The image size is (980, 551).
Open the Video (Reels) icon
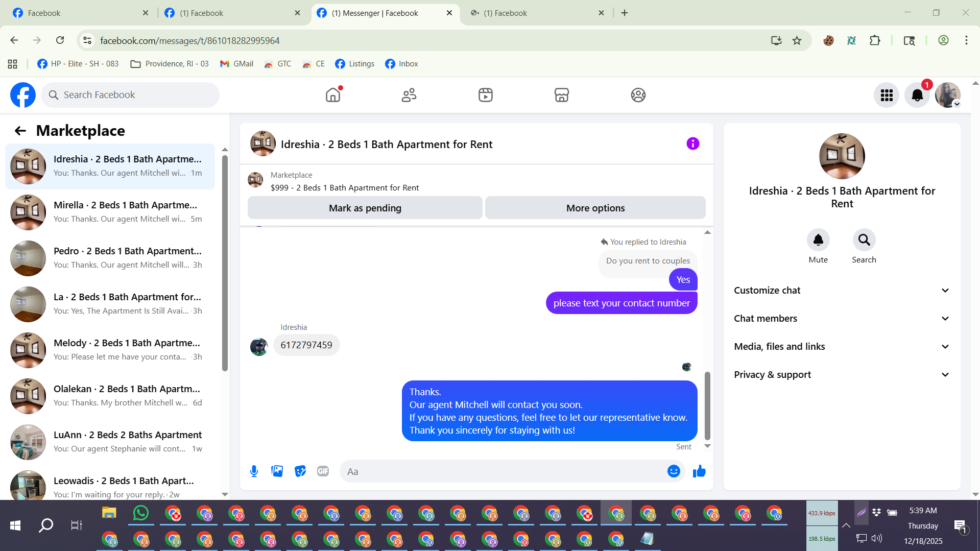pyautogui.click(x=486, y=95)
